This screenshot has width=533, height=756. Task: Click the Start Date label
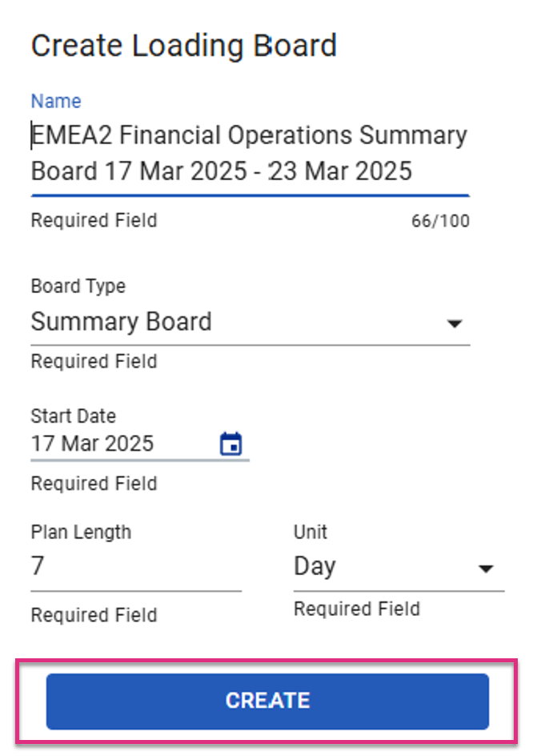tap(74, 416)
